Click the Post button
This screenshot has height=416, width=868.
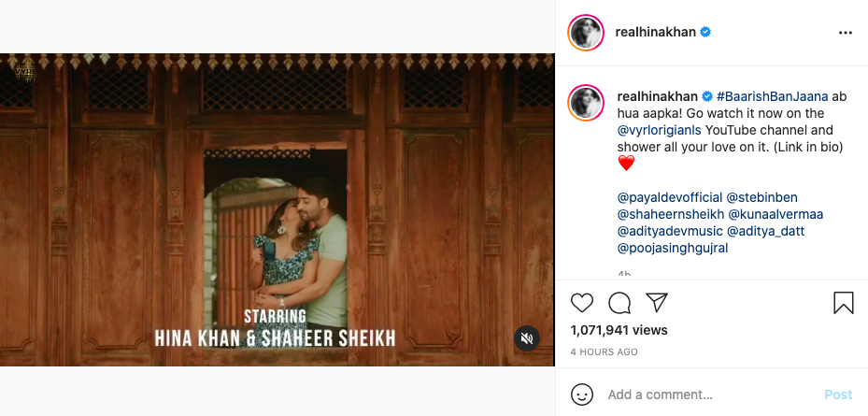(x=838, y=394)
